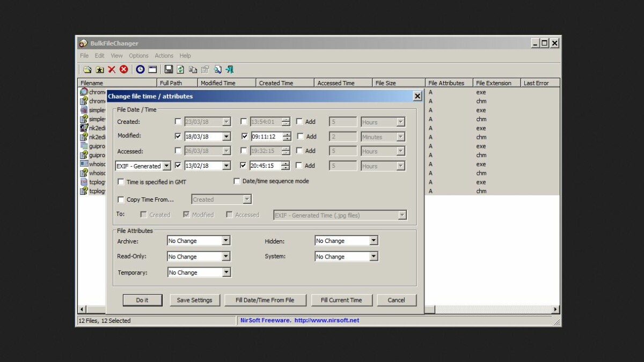
Task: Click the red X remove files icon
Action: 111,69
